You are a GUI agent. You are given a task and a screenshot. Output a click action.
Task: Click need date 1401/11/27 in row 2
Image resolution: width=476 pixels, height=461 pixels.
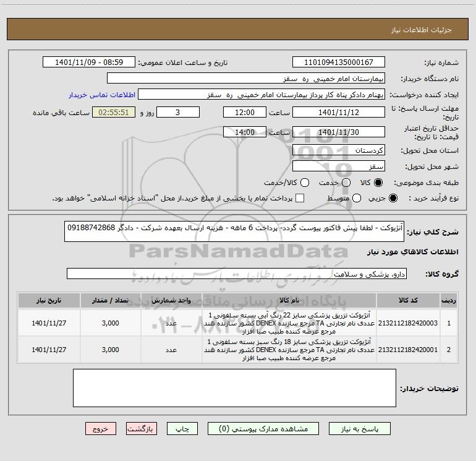(49, 350)
